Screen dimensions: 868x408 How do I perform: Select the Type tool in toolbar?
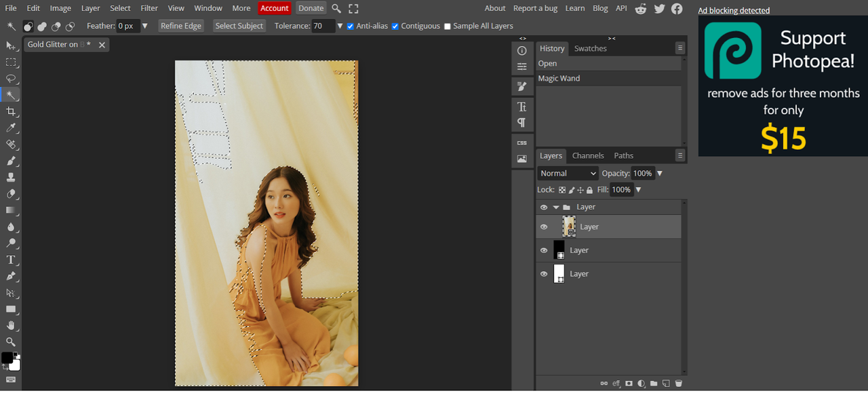(x=11, y=260)
